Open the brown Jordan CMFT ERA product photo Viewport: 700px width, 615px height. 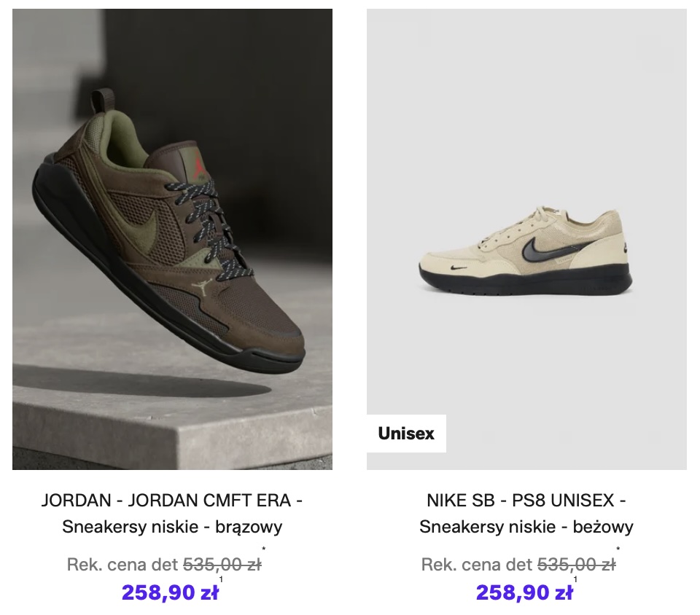pyautogui.click(x=172, y=239)
